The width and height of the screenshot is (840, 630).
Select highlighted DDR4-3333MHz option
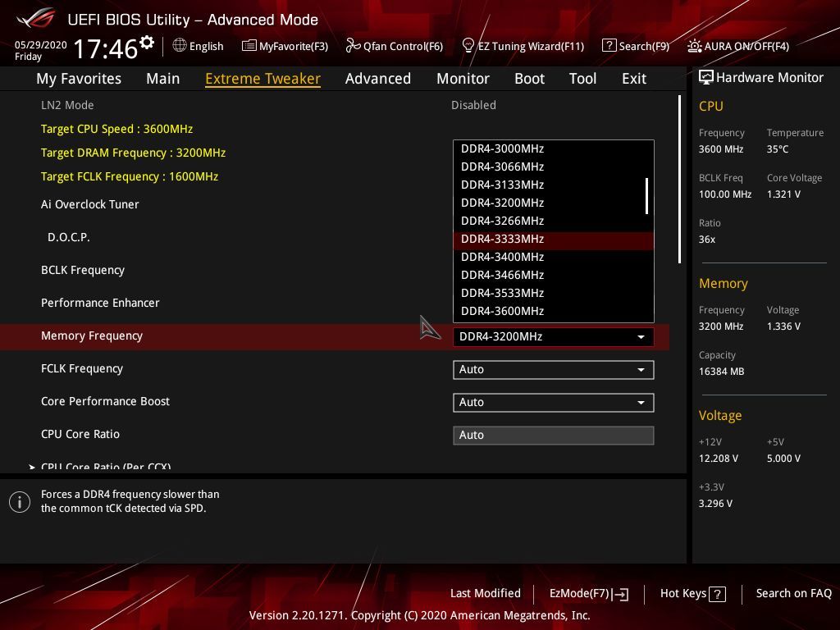554,239
